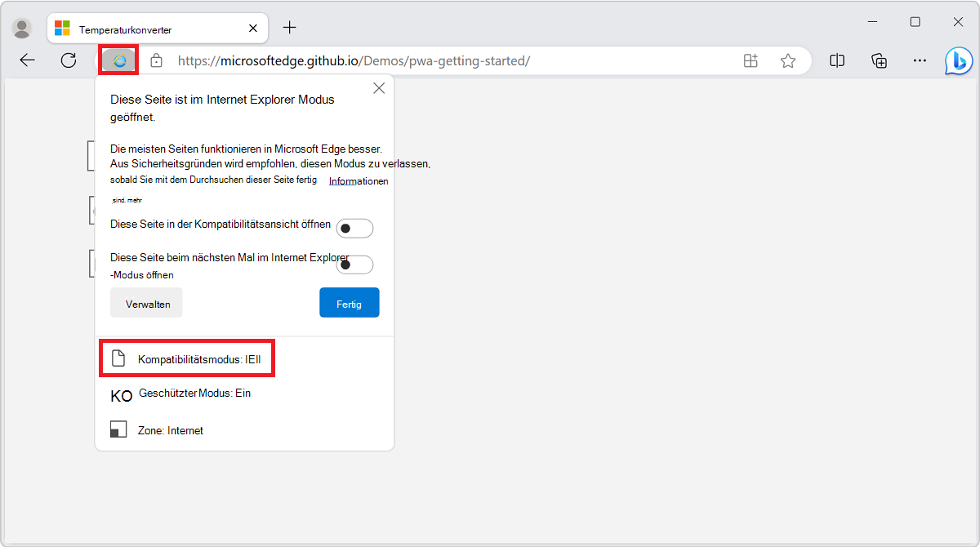The width and height of the screenshot is (980, 547).
Task: Go back with the back arrow
Action: tap(28, 60)
